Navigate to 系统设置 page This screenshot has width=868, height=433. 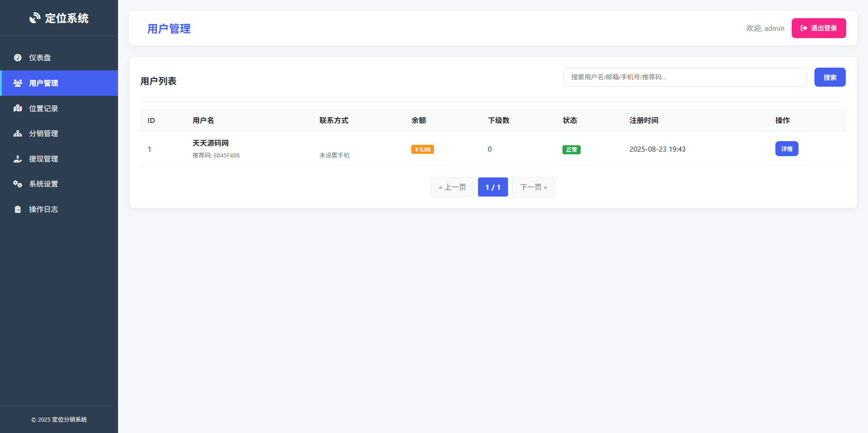coord(44,184)
